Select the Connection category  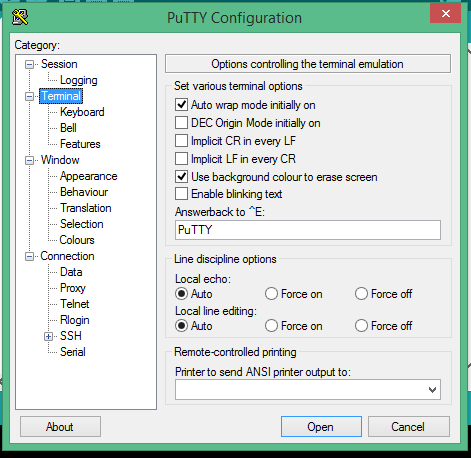[x=67, y=256]
